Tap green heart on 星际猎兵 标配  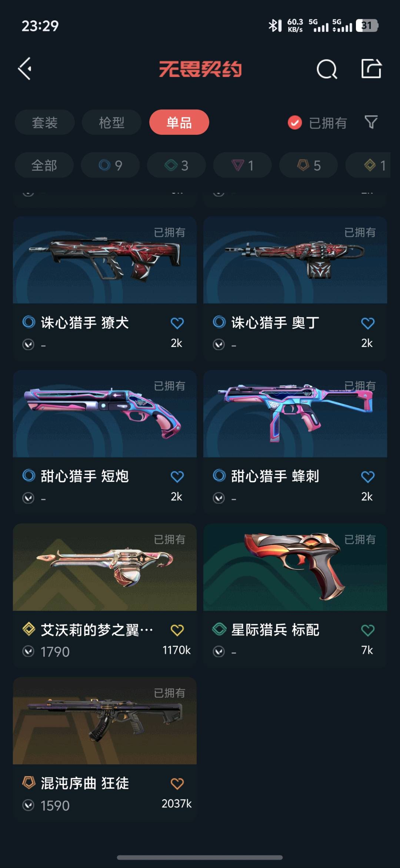coord(367,630)
